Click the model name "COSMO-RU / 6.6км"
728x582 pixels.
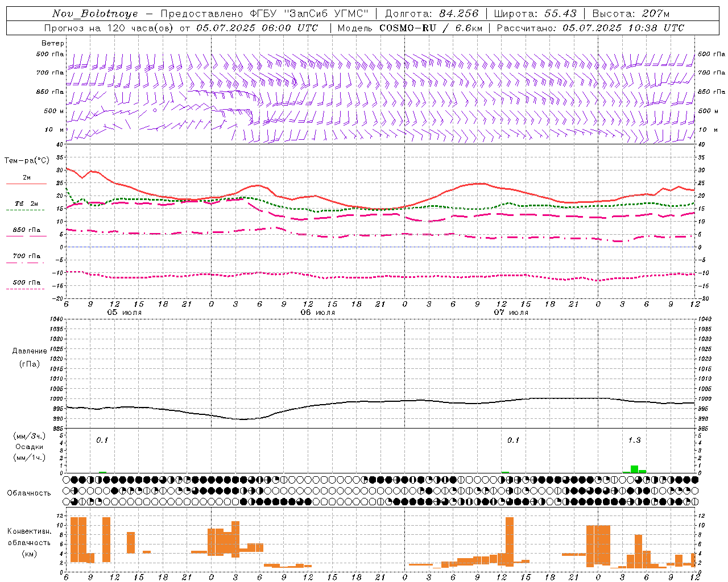431,28
